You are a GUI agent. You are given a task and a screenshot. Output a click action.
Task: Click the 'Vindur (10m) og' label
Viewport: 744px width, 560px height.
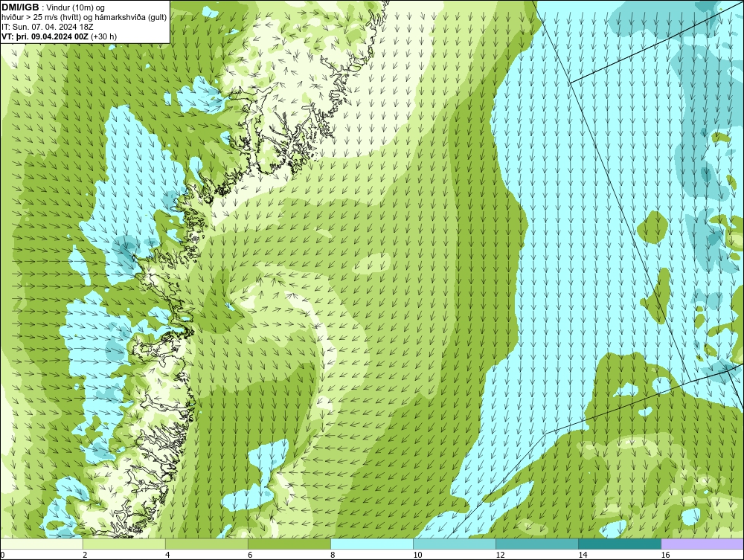(77, 7)
